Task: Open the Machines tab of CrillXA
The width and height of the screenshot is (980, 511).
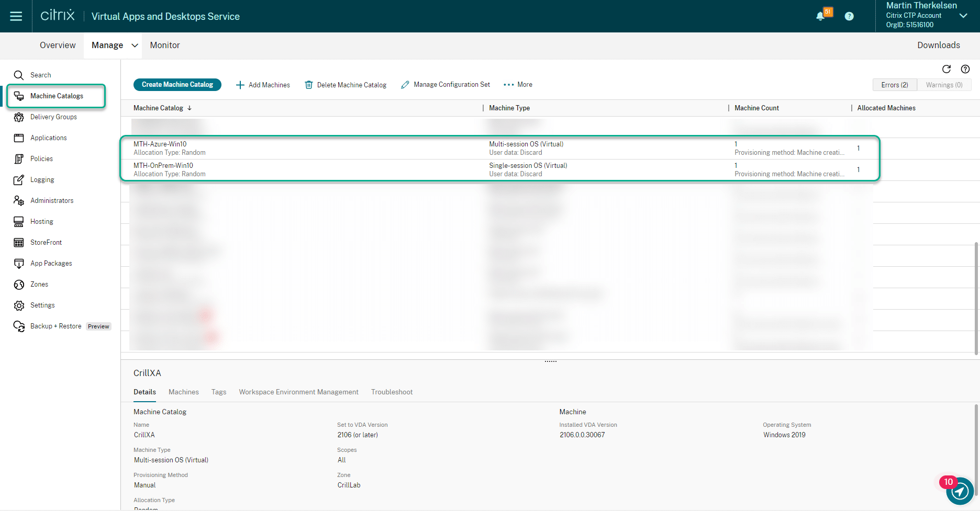Action: [184, 392]
